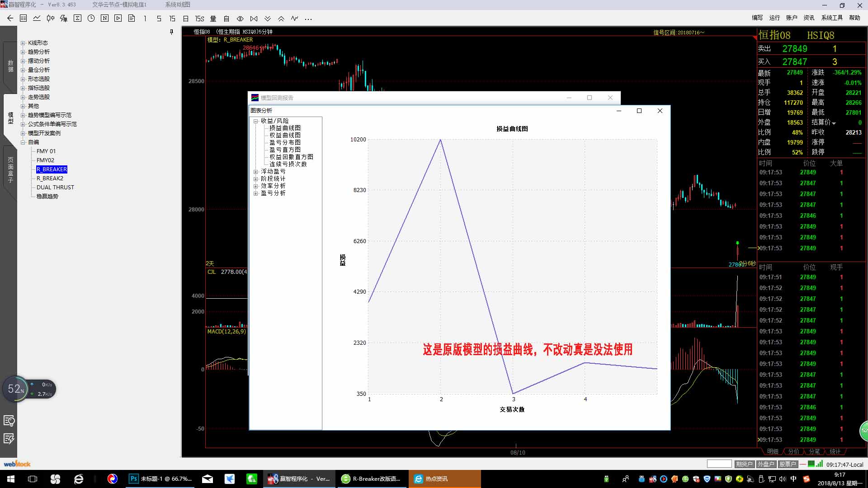Collapse the 收益/风险 tree node
The height and width of the screenshot is (488, 868).
256,121
